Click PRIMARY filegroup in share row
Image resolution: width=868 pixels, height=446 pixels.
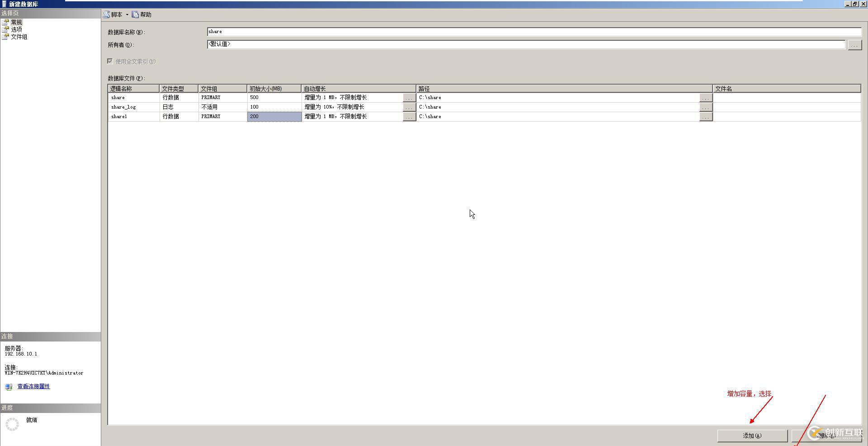[x=223, y=98]
